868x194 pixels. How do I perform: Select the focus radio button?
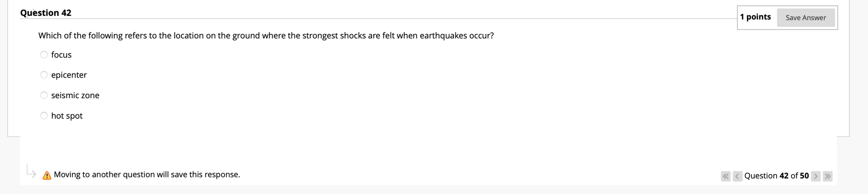(44, 54)
